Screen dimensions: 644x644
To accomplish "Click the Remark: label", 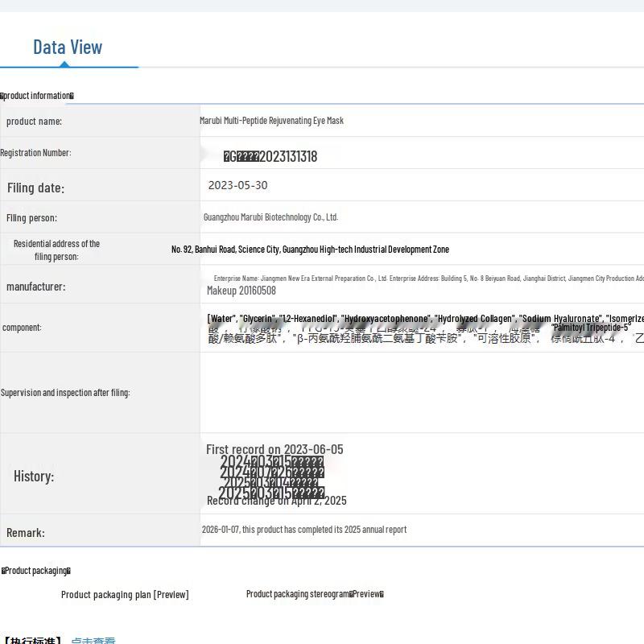I will click(26, 533).
